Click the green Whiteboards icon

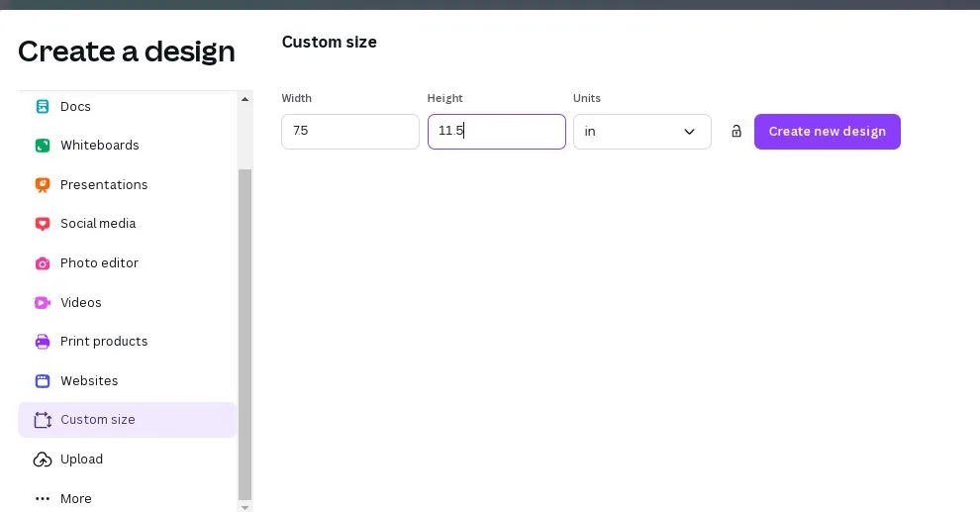point(43,146)
